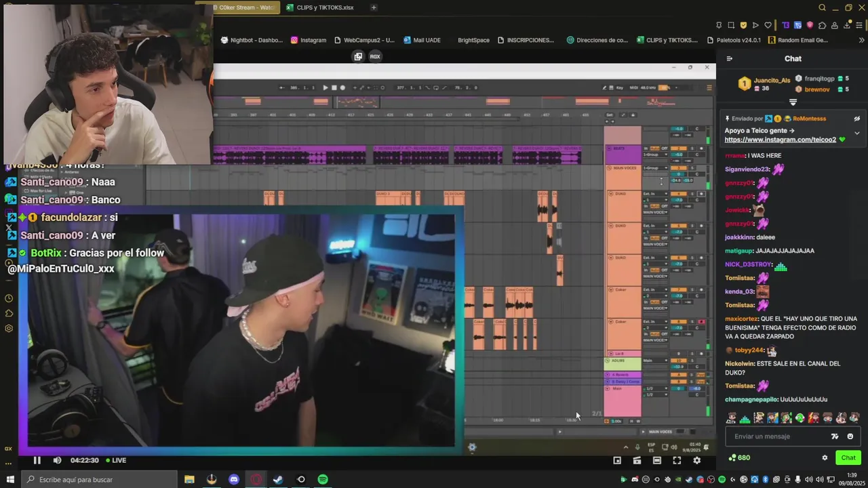The image size is (868, 488).
Task: Jump to LIVE in the player bar
Action: pyautogui.click(x=116, y=460)
